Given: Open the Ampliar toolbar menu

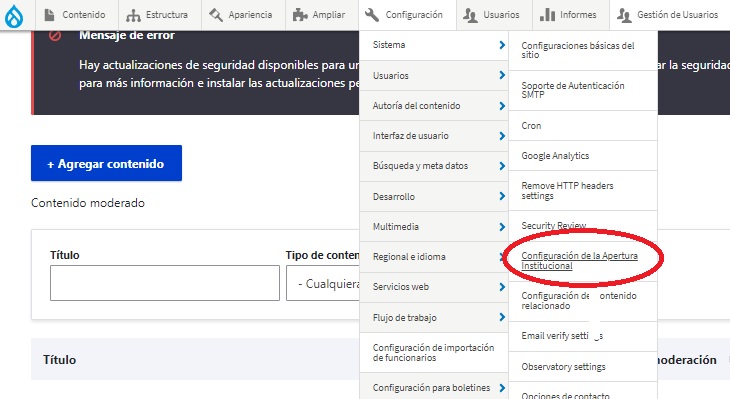Looking at the screenshot, I should [x=322, y=15].
